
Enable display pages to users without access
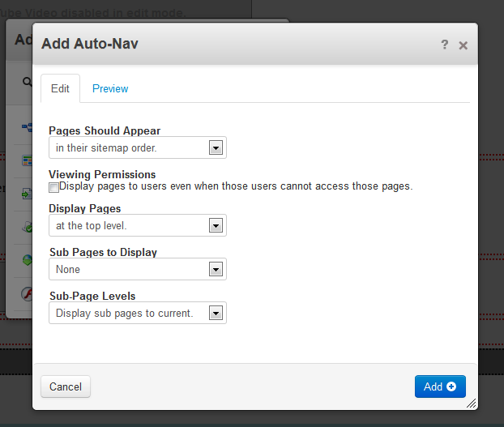tap(54, 187)
